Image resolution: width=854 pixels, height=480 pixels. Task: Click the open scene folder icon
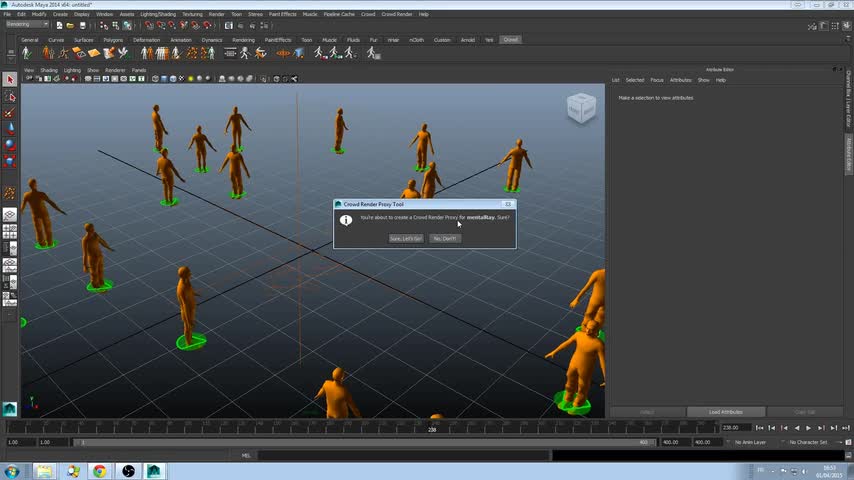pos(70,25)
